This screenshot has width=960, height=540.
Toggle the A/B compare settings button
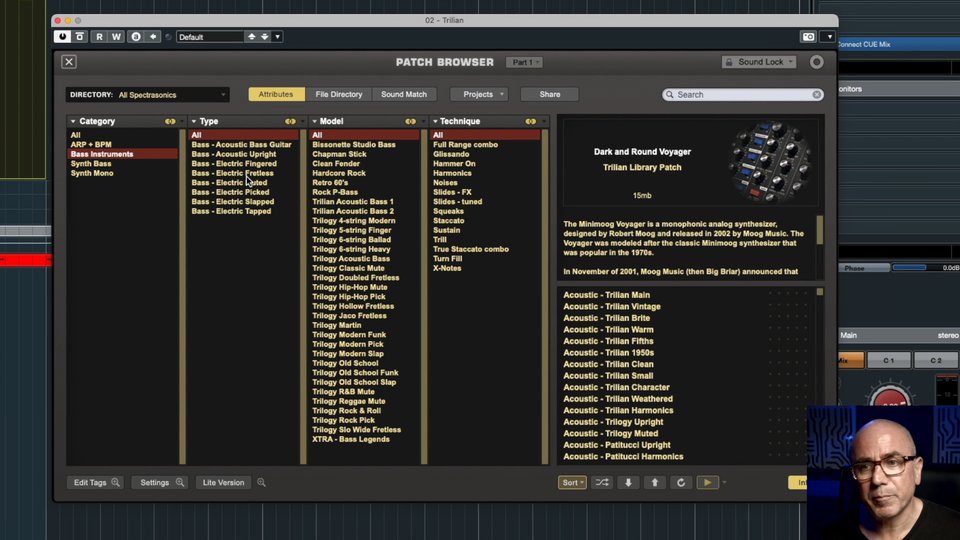coord(136,37)
